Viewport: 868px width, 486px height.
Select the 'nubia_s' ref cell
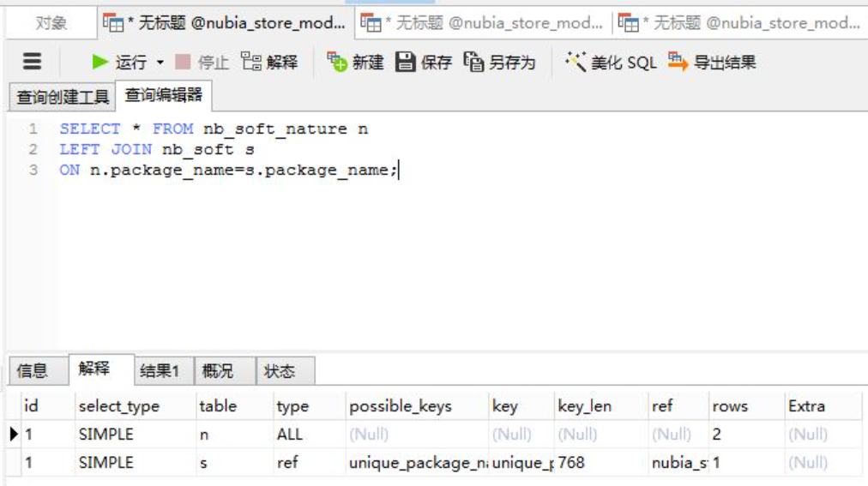coord(678,463)
